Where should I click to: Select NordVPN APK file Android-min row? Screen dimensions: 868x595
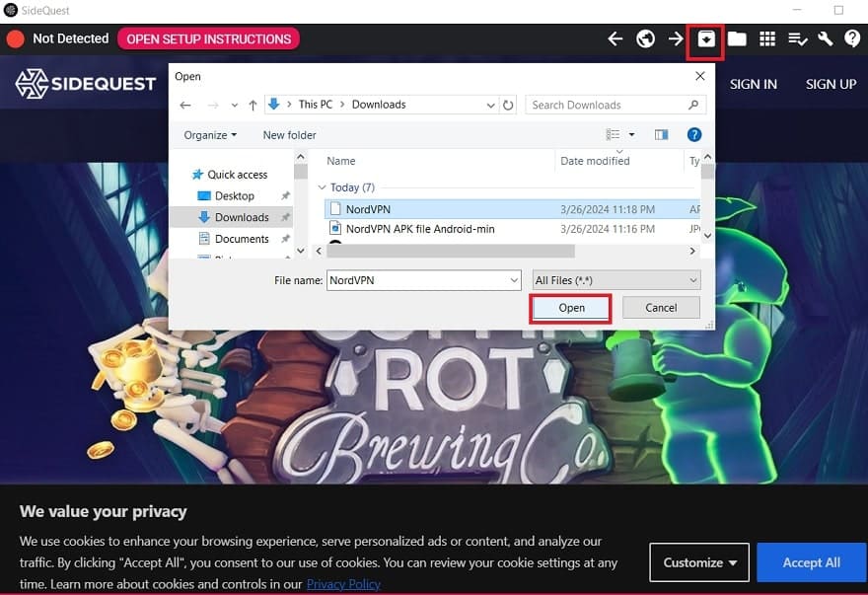(x=512, y=229)
